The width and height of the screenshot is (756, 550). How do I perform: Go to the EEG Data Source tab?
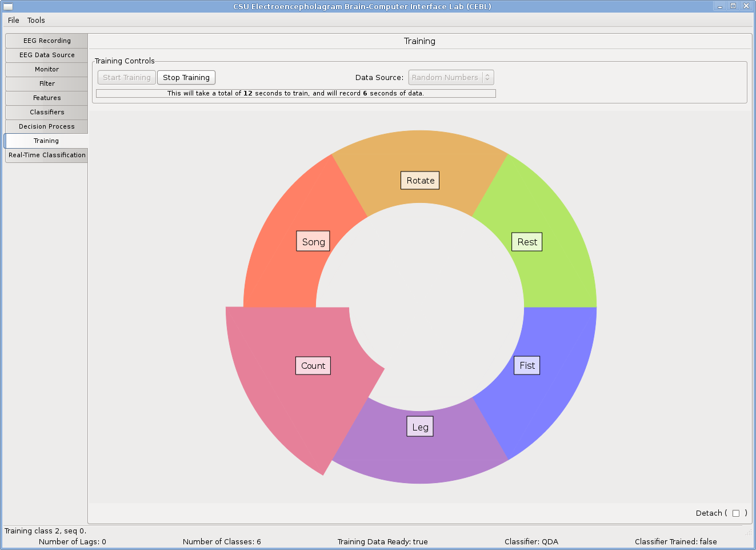47,55
